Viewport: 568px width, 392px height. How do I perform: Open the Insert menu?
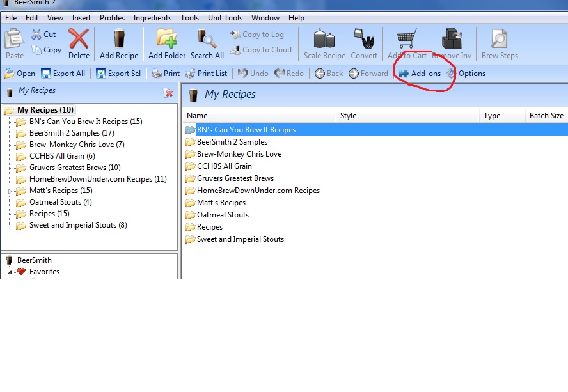81,18
